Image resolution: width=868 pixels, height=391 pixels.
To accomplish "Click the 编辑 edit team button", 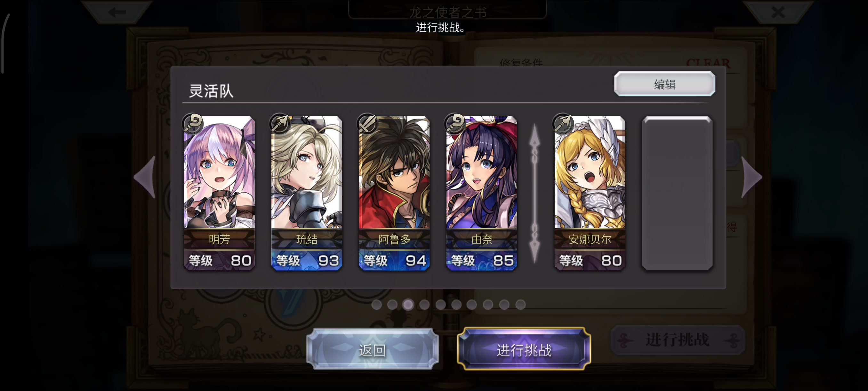I will point(664,84).
